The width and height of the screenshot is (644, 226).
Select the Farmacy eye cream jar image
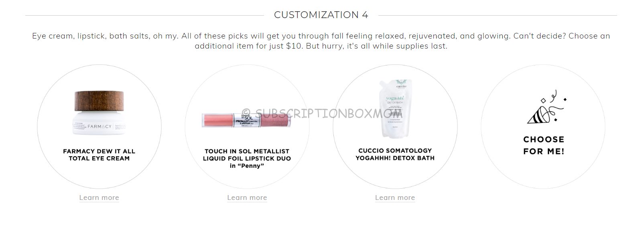(99, 113)
